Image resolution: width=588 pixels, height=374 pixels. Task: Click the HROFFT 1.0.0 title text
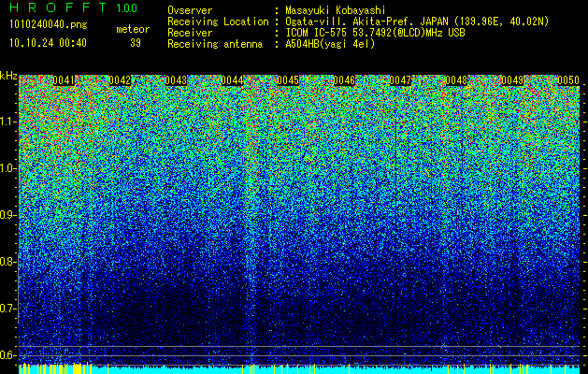73,7
